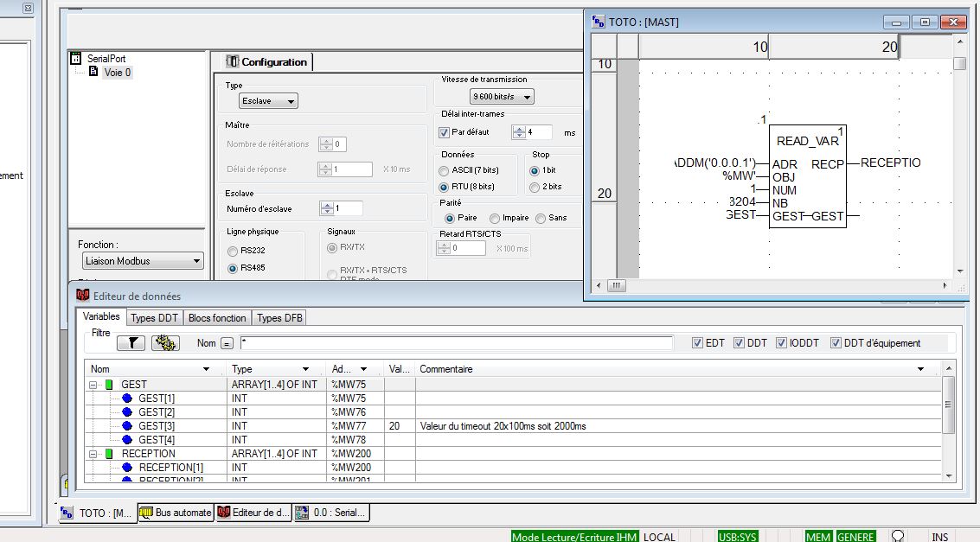Image resolution: width=980 pixels, height=542 pixels.
Task: Click the FBD icon in TOTO window title
Action: (599, 22)
